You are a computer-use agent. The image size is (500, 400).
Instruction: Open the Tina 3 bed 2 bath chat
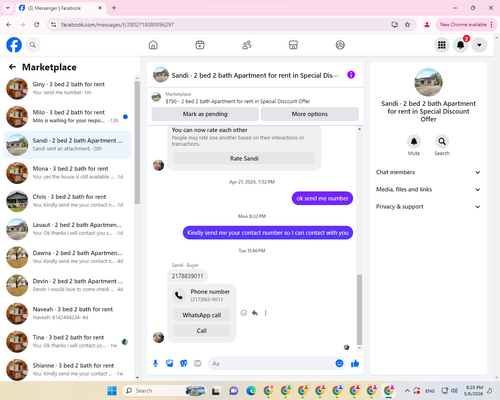[67, 342]
